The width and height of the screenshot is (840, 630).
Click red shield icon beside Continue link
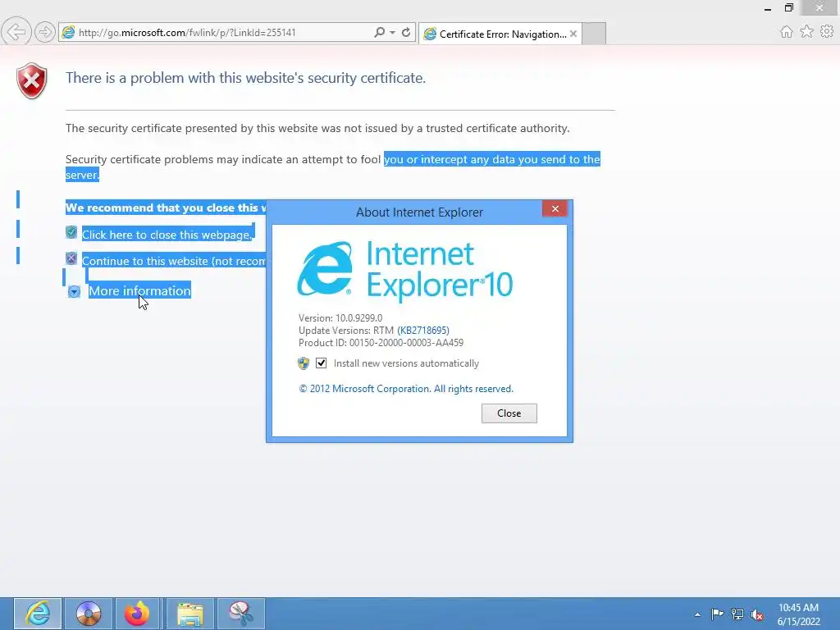pos(71,258)
